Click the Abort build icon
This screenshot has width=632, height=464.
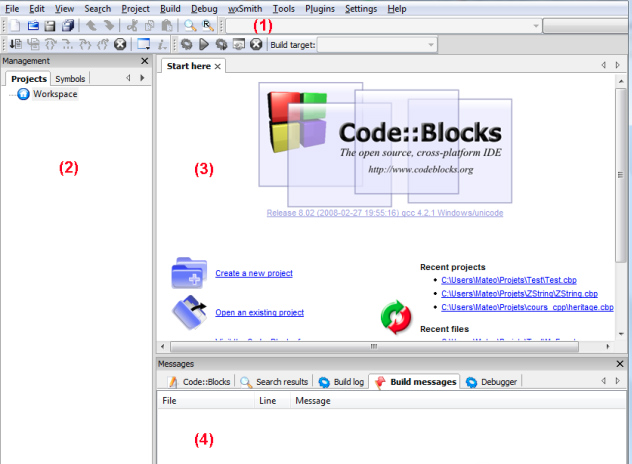pyautogui.click(x=256, y=44)
